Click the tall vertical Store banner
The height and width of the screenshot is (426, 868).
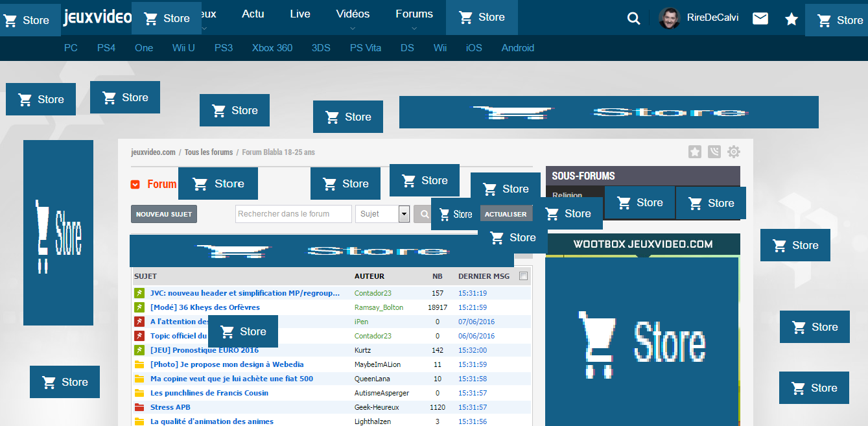(58, 233)
